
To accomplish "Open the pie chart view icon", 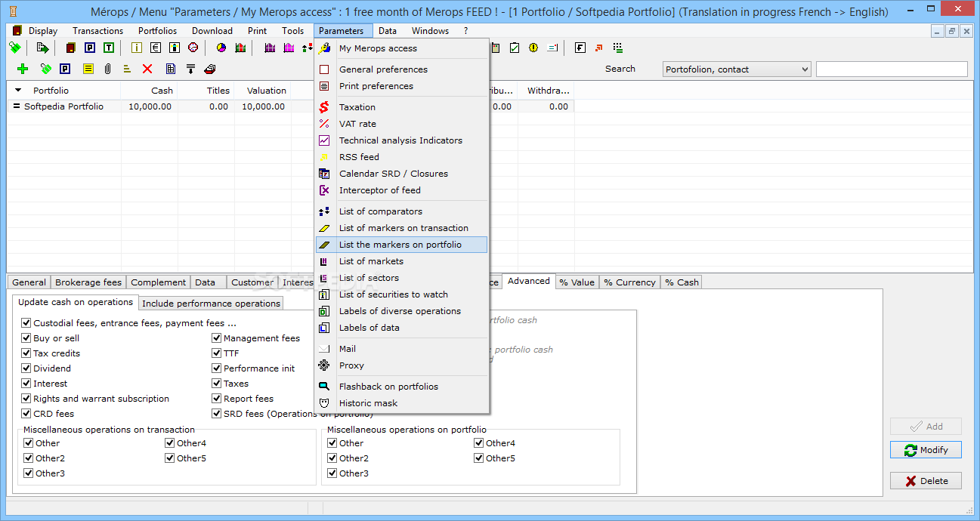I will click(221, 48).
